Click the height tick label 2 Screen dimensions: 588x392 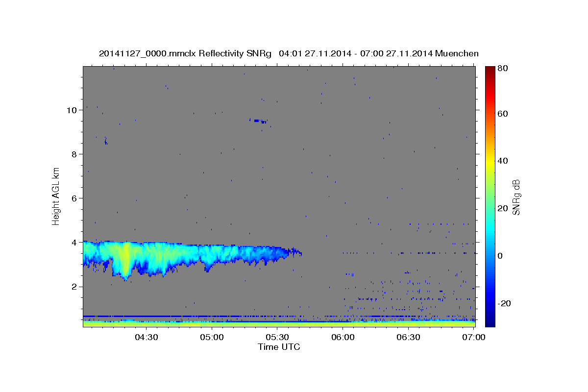click(x=74, y=286)
